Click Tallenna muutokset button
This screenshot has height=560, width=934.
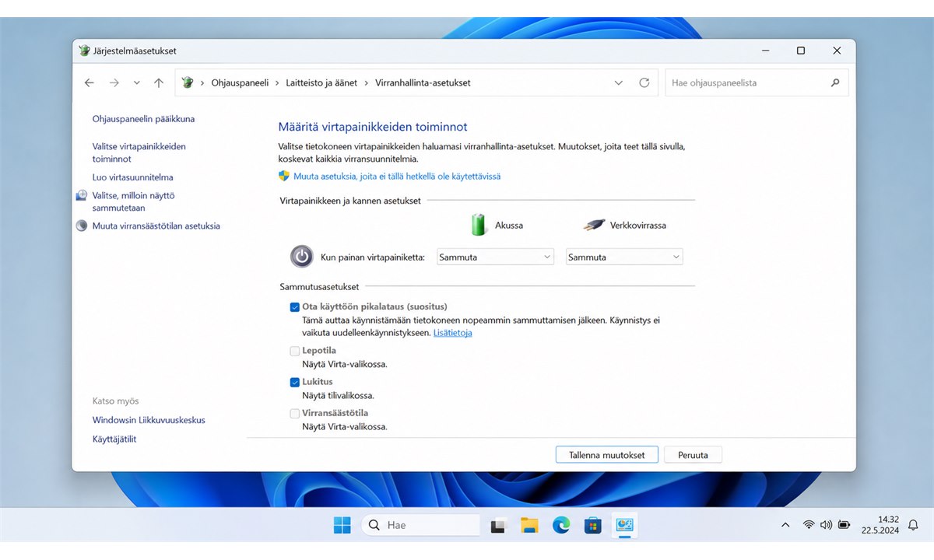tap(607, 455)
